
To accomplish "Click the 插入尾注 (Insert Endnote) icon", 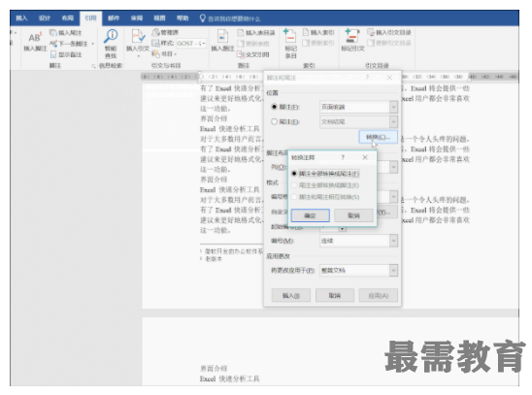I will pos(53,33).
